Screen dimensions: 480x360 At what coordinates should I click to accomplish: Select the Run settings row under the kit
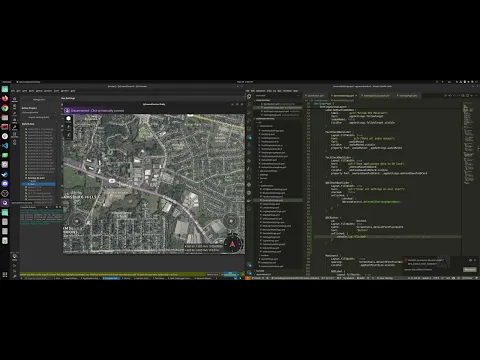(x=40, y=184)
